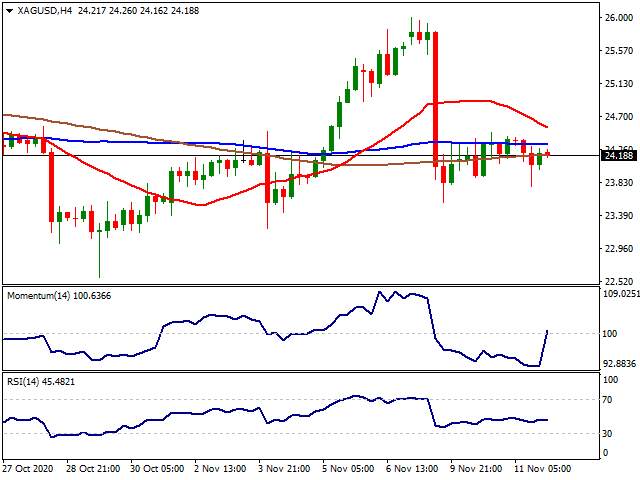
Task: Click the 30 Oct 05:00 time label
Action: (x=157, y=468)
